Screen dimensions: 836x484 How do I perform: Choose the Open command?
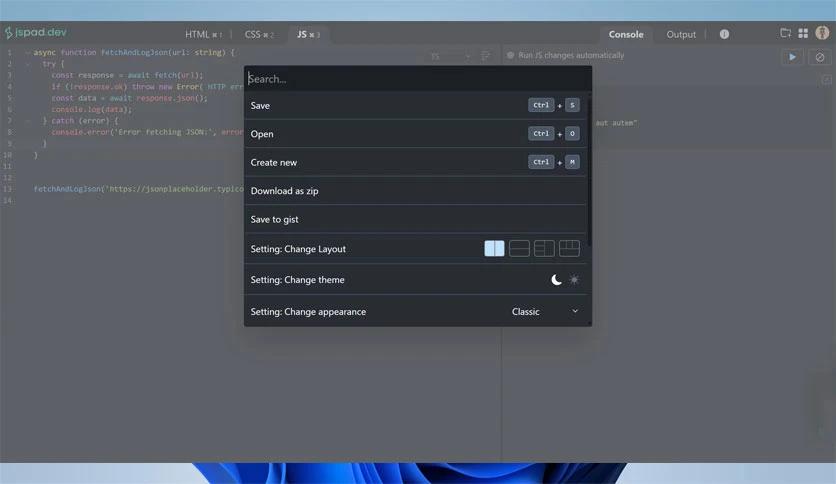tap(415, 134)
